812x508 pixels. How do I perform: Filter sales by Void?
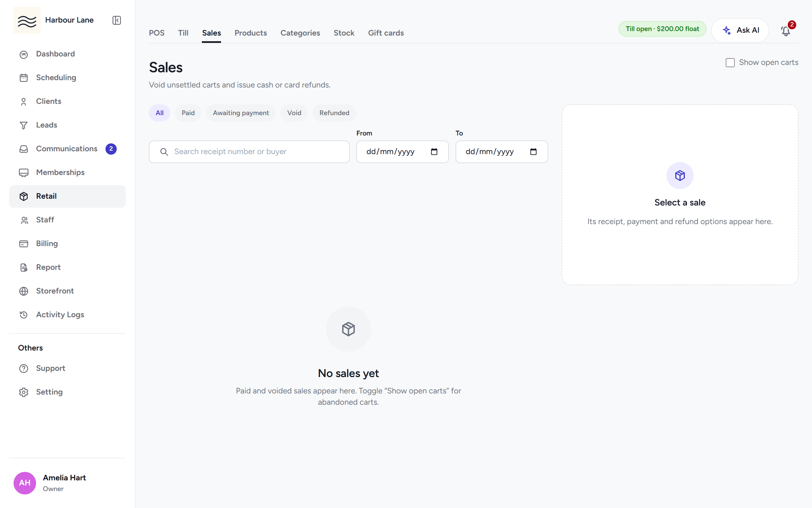(294, 113)
